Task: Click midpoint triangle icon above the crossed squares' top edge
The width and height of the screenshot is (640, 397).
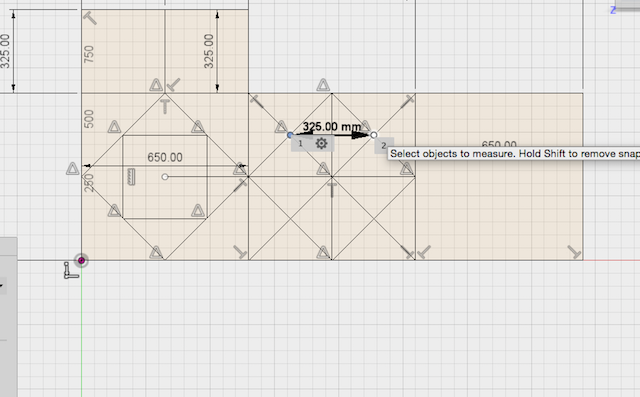Action: point(323,85)
